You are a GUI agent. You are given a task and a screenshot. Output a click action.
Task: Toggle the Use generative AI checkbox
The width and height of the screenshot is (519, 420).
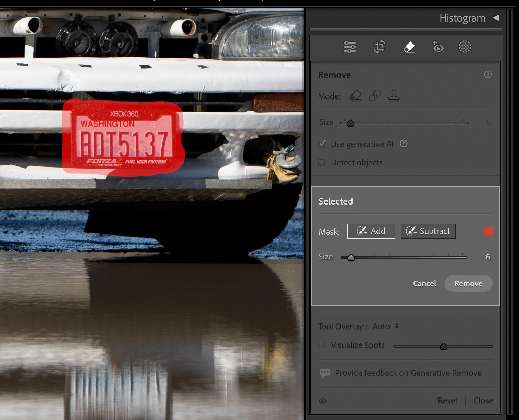coord(322,144)
